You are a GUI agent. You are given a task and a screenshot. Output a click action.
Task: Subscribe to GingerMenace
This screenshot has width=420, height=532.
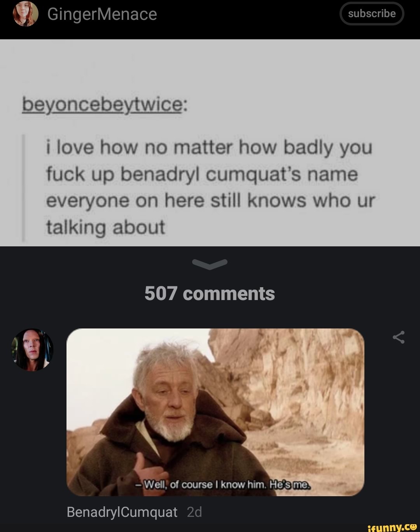(x=372, y=14)
